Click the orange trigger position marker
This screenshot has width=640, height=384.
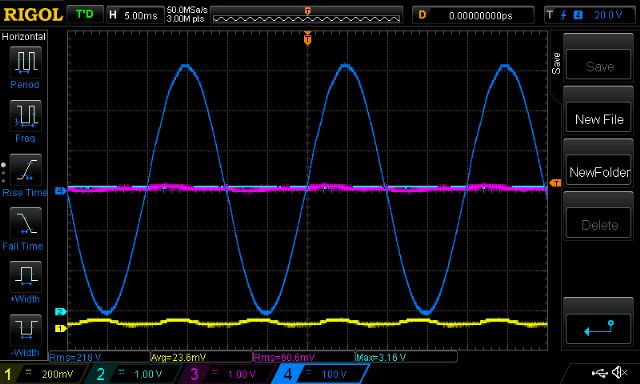tap(308, 39)
